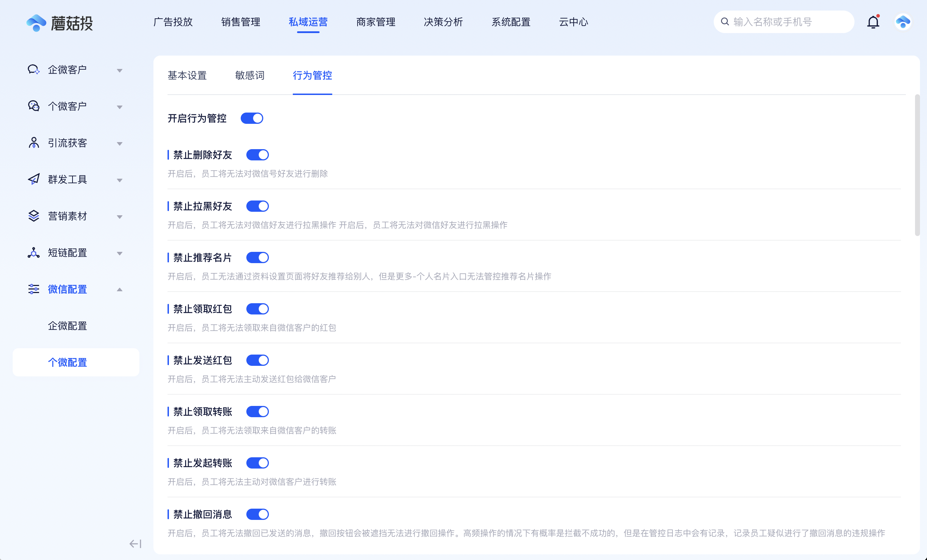Expand the 营销素材 dropdown arrow
Screen dimensions: 927x560
click(x=120, y=217)
